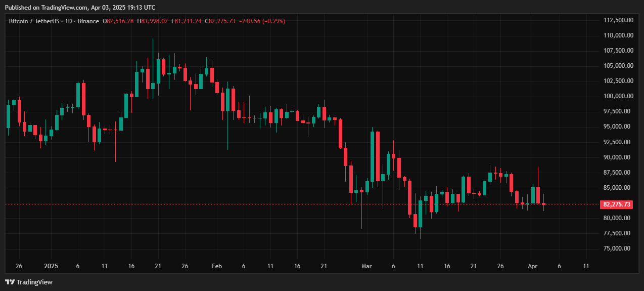Open the Published on TradingView.com header text
The width and height of the screenshot is (644, 291).
[80, 7]
